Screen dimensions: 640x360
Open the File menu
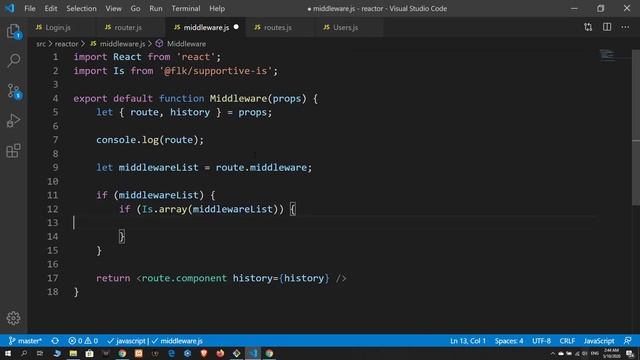click(x=30, y=8)
